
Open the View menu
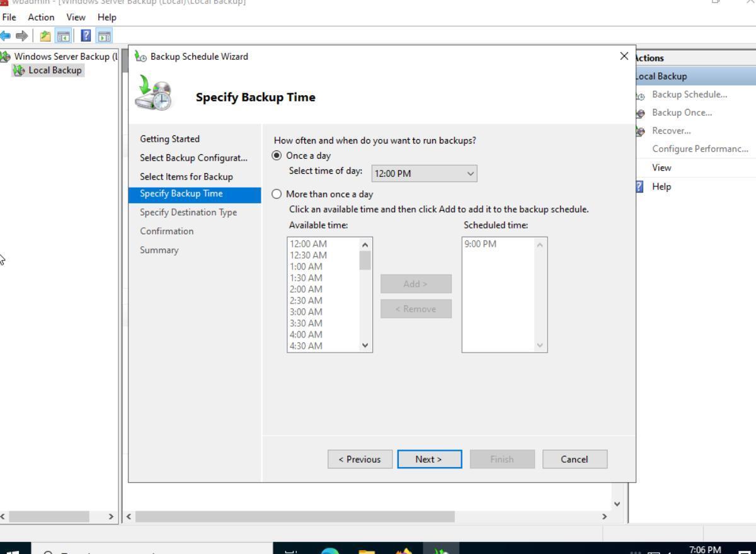(x=77, y=17)
